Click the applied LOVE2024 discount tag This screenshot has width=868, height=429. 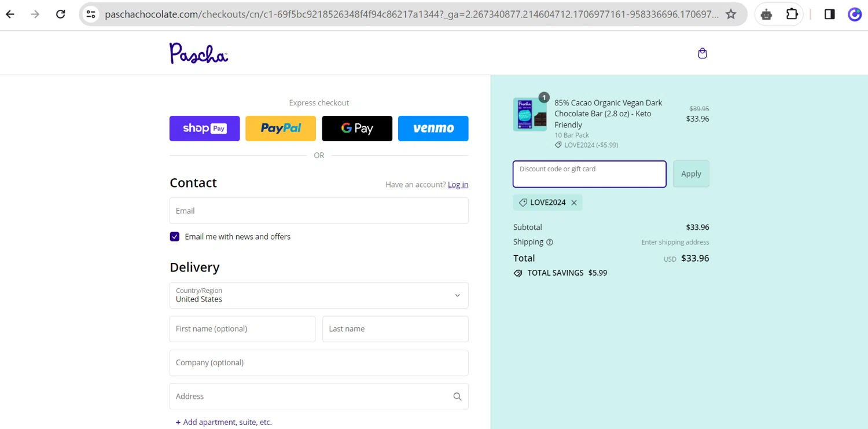[x=547, y=203]
